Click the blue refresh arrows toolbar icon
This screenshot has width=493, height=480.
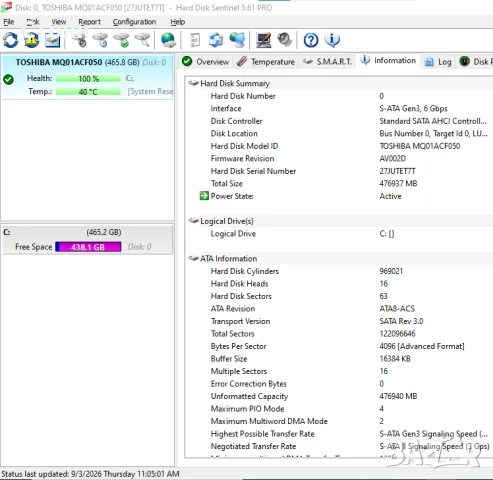click(x=11, y=40)
